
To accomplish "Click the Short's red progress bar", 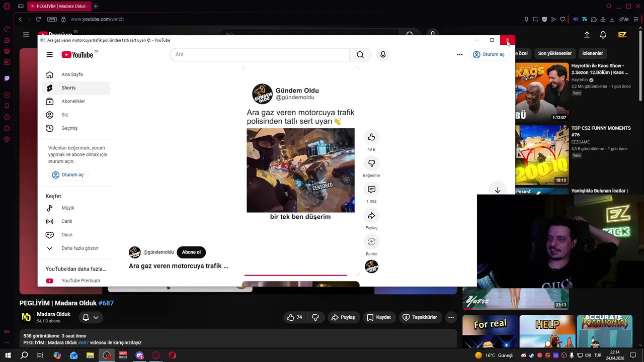I will pyautogui.click(x=296, y=275).
